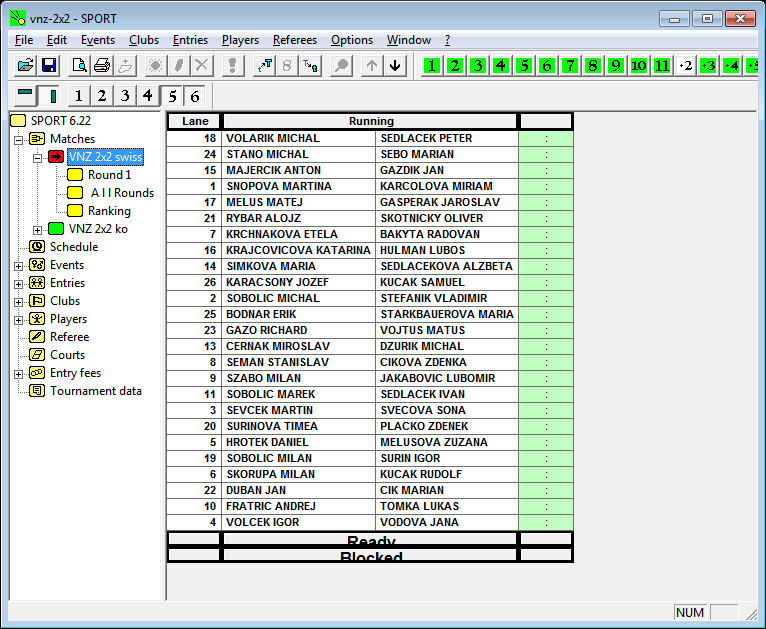Image resolution: width=766 pixels, height=629 pixels.
Task: Open Print Preview from the toolbar
Action: (79, 66)
